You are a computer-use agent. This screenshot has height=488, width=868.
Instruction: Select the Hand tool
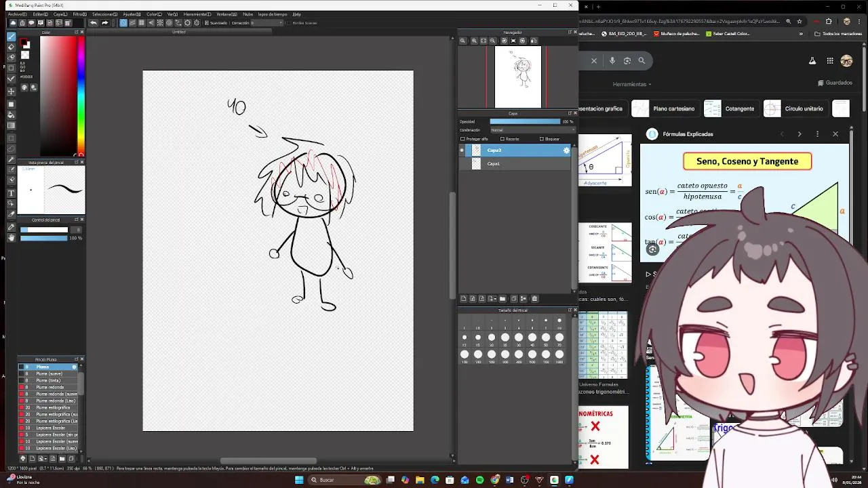(x=11, y=237)
